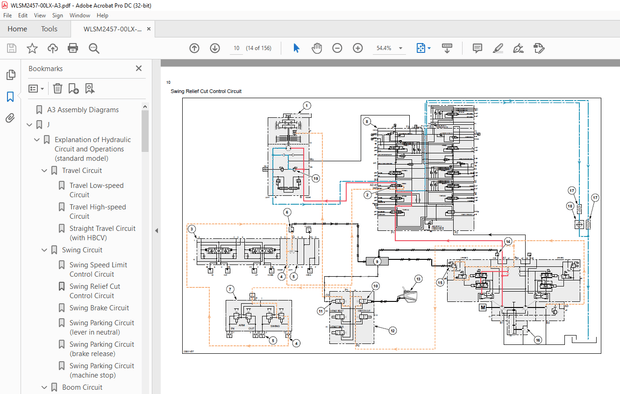This screenshot has height=394, width=620.
Task: Add file to starred favorites
Action: (32, 48)
